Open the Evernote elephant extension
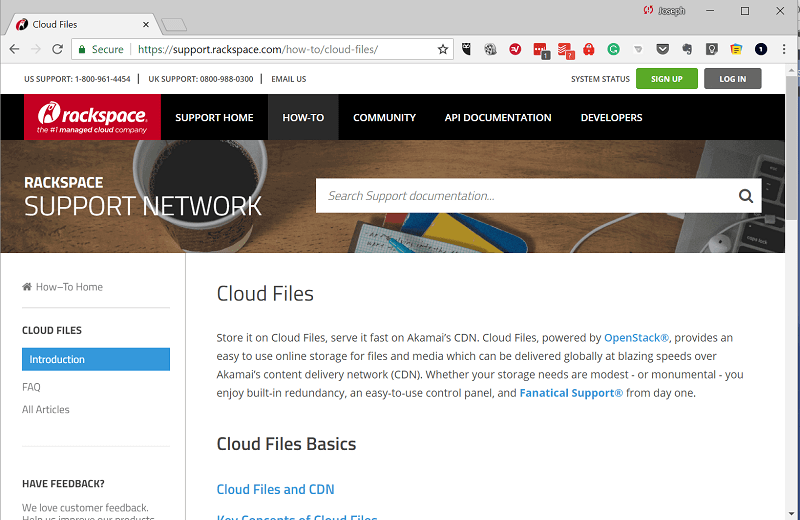This screenshot has width=800, height=520. tap(687, 49)
